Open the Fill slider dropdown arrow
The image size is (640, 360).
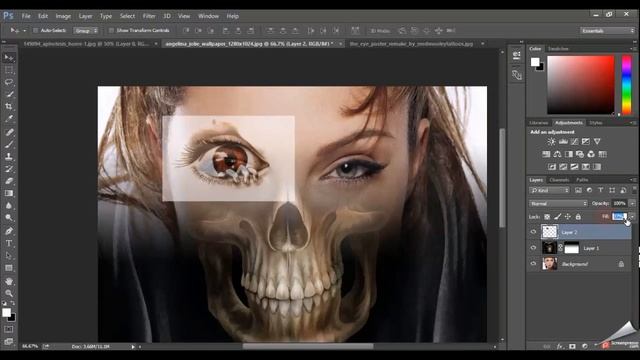632,216
